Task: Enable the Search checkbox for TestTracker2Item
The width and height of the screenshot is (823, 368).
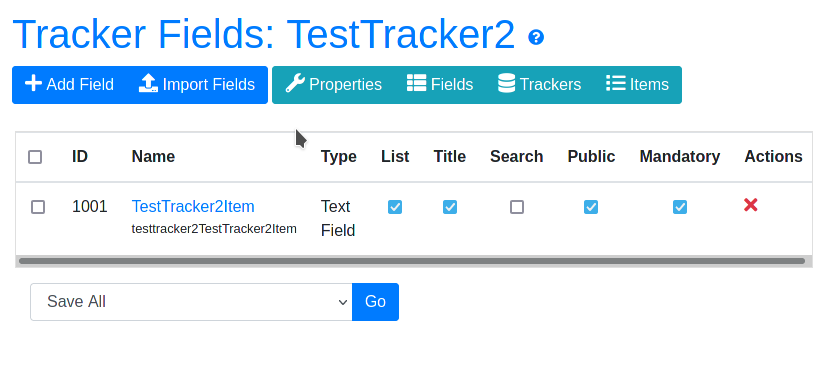Action: click(517, 207)
